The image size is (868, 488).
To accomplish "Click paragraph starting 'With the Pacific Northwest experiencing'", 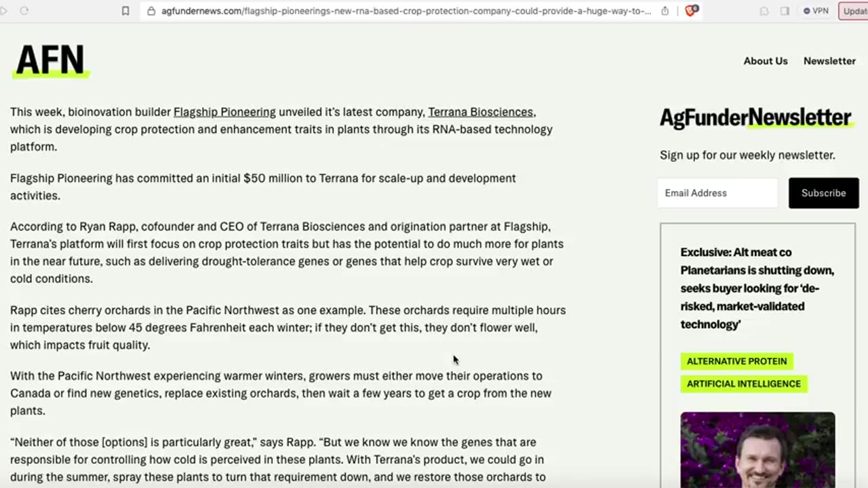I will point(281,393).
